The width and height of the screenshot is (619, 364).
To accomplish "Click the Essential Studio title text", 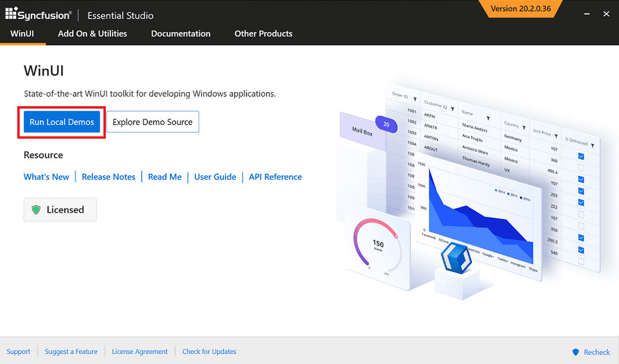I will [120, 15].
